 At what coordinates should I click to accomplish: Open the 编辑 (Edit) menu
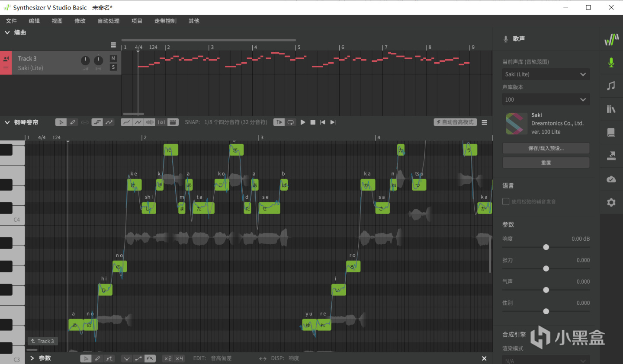(x=34, y=21)
